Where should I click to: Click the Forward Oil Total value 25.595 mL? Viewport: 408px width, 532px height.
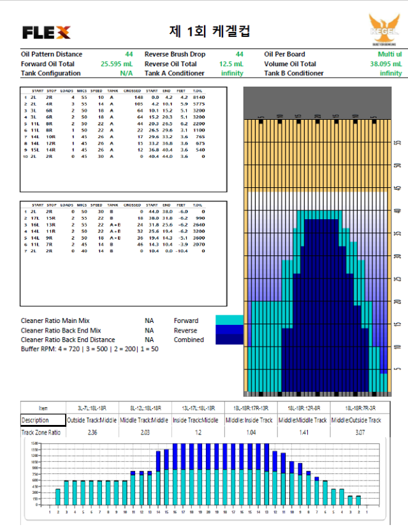[117, 64]
